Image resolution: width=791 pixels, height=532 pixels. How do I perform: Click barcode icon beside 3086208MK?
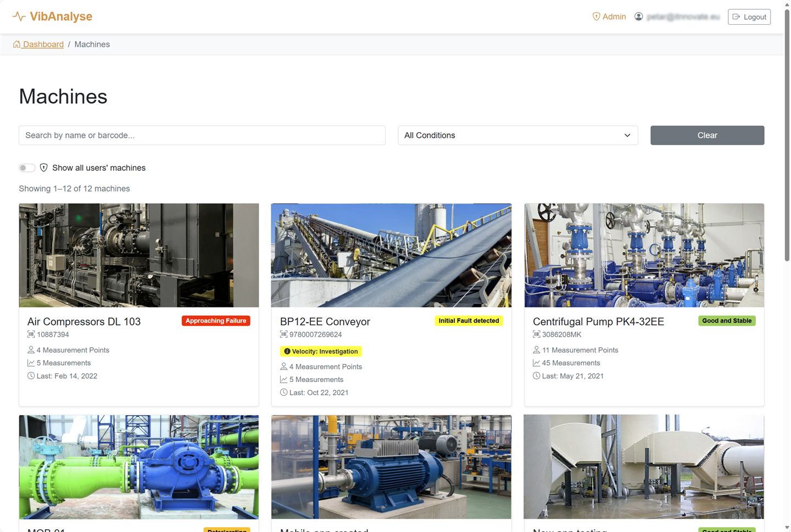(537, 334)
